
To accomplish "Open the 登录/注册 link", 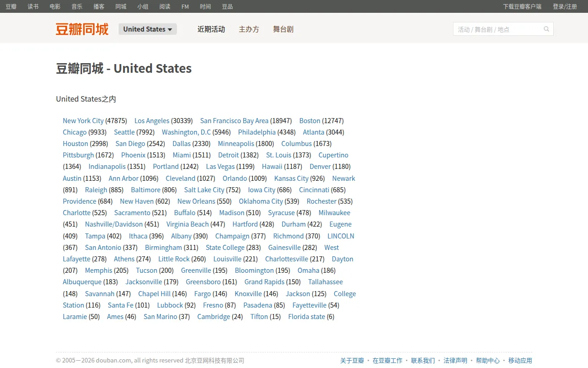I will [x=565, y=6].
